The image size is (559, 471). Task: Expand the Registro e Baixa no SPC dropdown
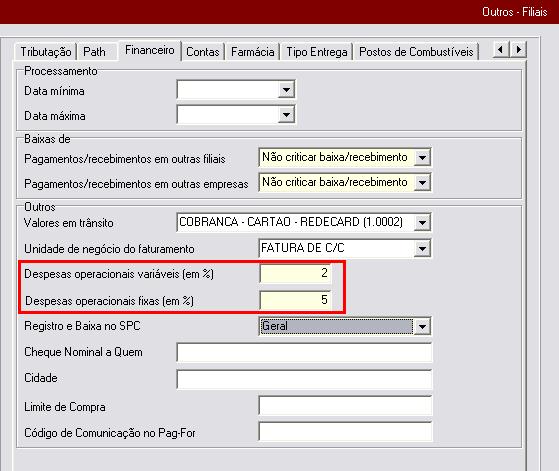422,326
